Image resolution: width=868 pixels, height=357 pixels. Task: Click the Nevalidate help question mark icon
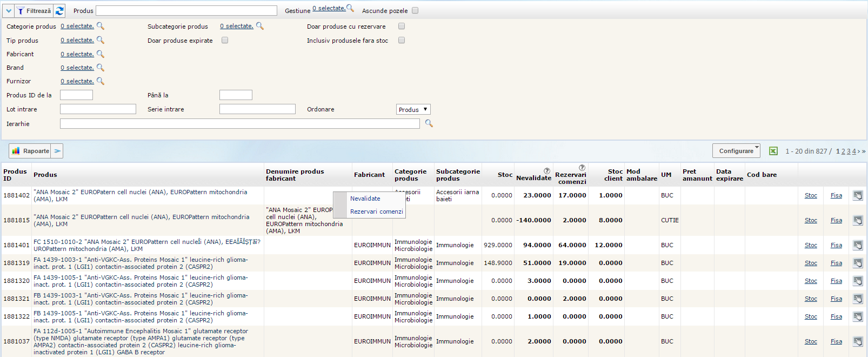[x=547, y=171]
